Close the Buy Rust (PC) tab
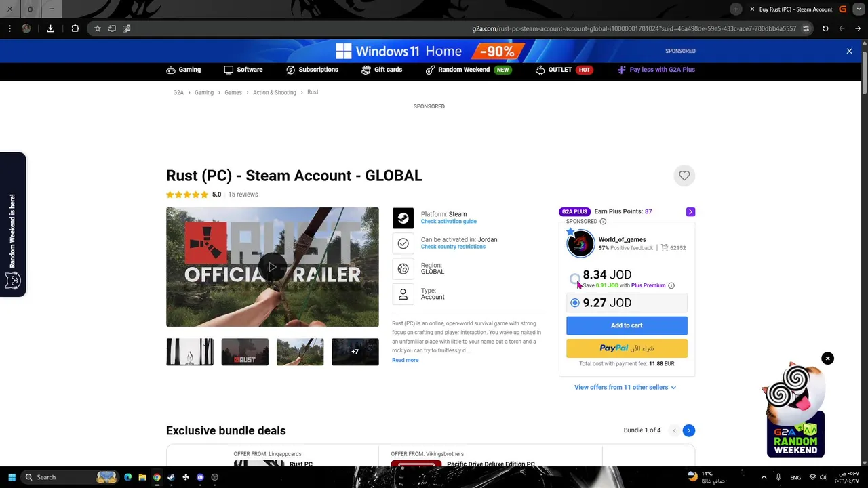Viewport: 868px width, 488px height. tap(752, 9)
